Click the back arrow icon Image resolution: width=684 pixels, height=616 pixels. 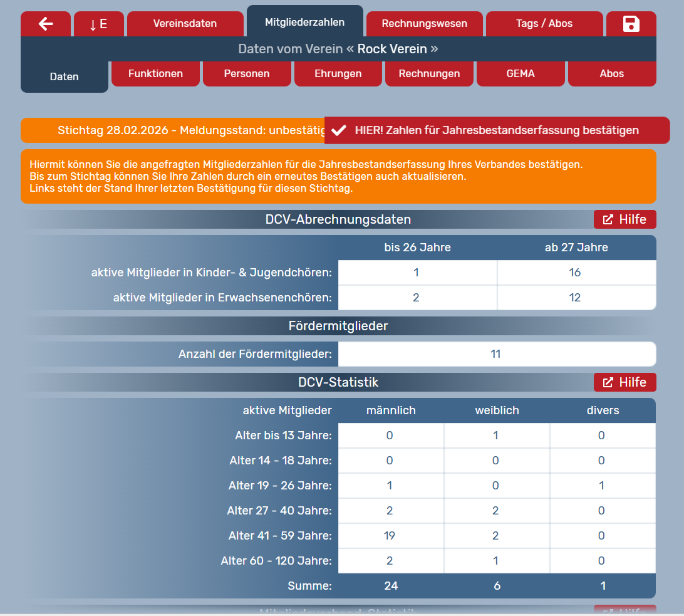[46, 24]
